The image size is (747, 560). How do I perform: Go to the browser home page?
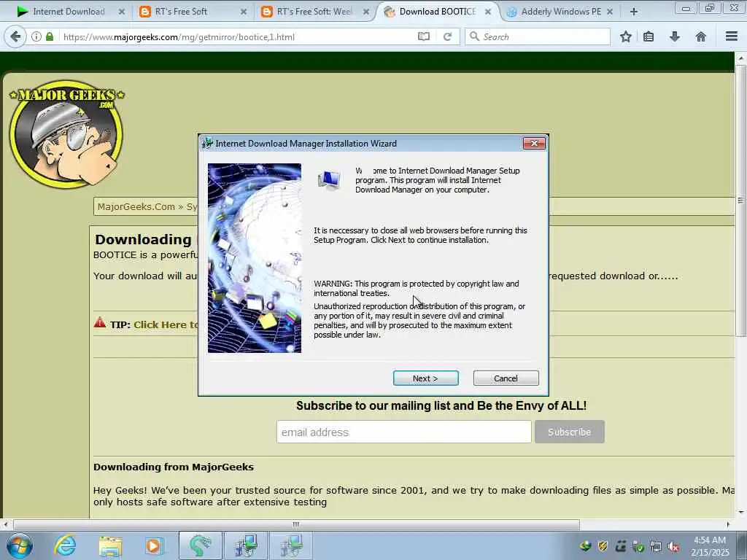[x=701, y=36]
